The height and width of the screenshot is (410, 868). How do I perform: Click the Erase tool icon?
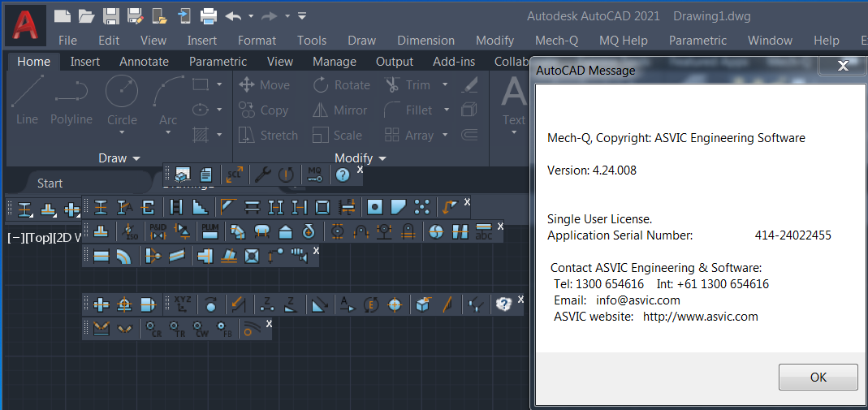(469, 84)
